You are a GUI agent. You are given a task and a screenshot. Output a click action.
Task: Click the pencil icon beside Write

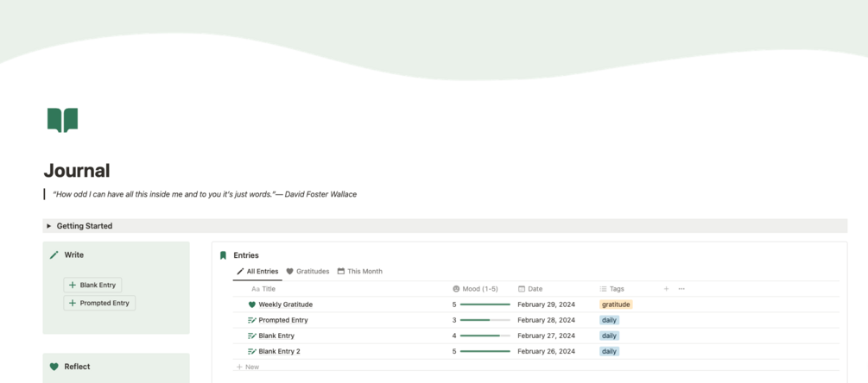(x=54, y=254)
